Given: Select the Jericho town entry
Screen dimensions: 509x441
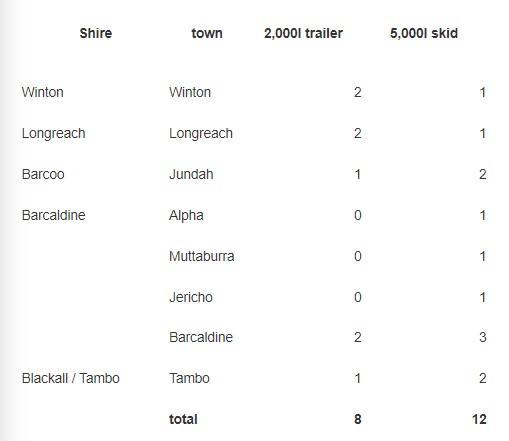Looking at the screenshot, I should [x=191, y=297].
